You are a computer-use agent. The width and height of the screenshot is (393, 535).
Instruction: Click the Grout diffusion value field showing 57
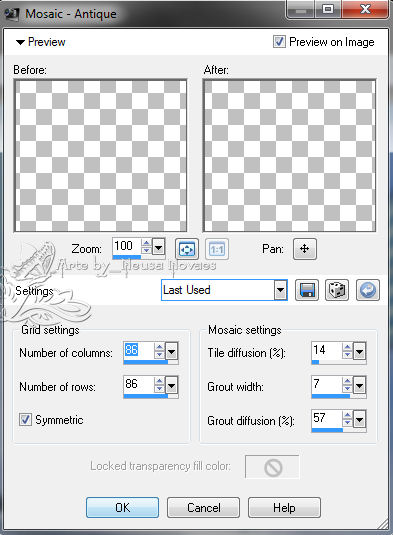click(x=327, y=418)
